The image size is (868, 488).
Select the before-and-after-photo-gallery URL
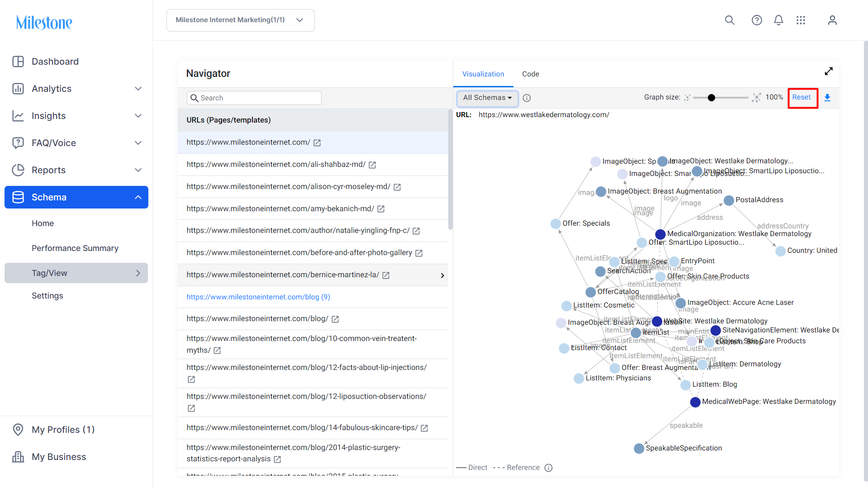[x=299, y=253]
